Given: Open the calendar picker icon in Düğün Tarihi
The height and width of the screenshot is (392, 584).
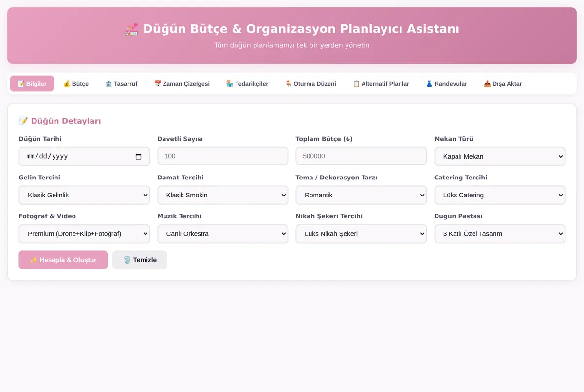Looking at the screenshot, I should coord(138,156).
